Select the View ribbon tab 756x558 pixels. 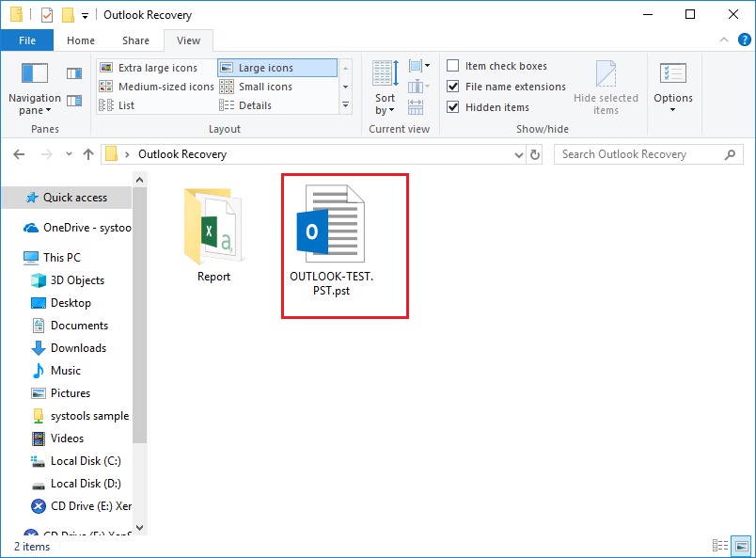[188, 40]
